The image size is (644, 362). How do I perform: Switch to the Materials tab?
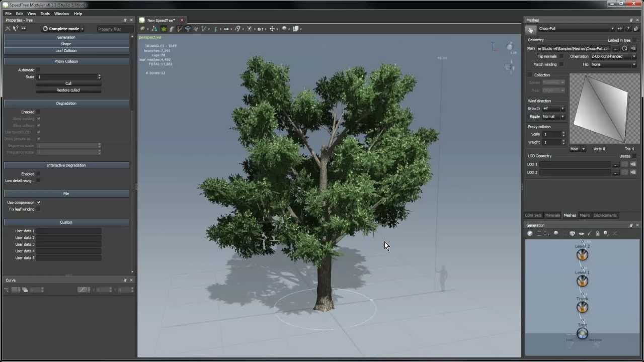tap(552, 215)
